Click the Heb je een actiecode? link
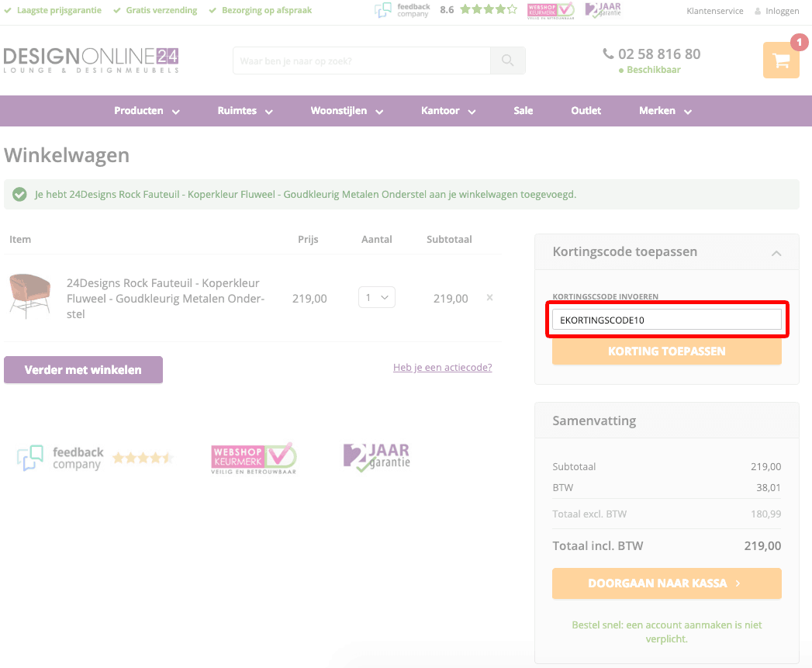Image resolution: width=812 pixels, height=668 pixels. click(x=442, y=368)
